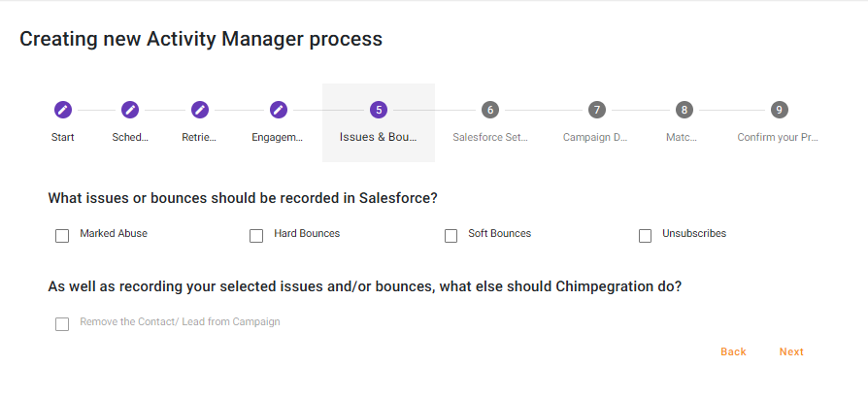Click step 8 Match circle icon
This screenshot has height=400, width=868.
click(x=684, y=110)
